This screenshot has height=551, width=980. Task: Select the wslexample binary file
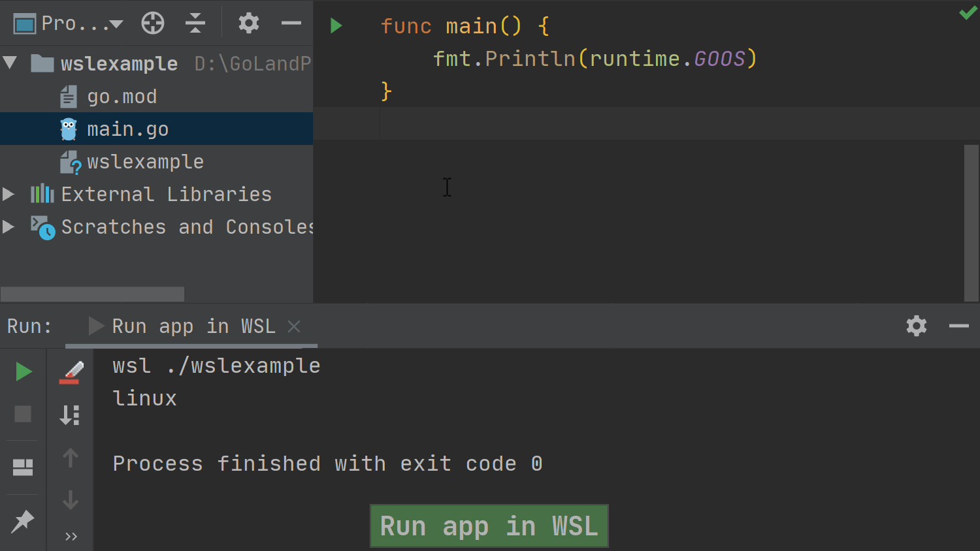coord(145,162)
